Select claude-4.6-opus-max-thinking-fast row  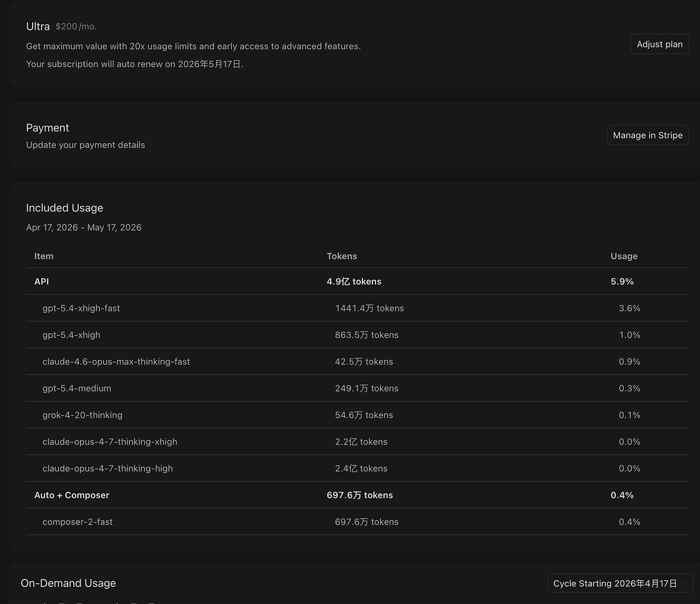coord(357,361)
